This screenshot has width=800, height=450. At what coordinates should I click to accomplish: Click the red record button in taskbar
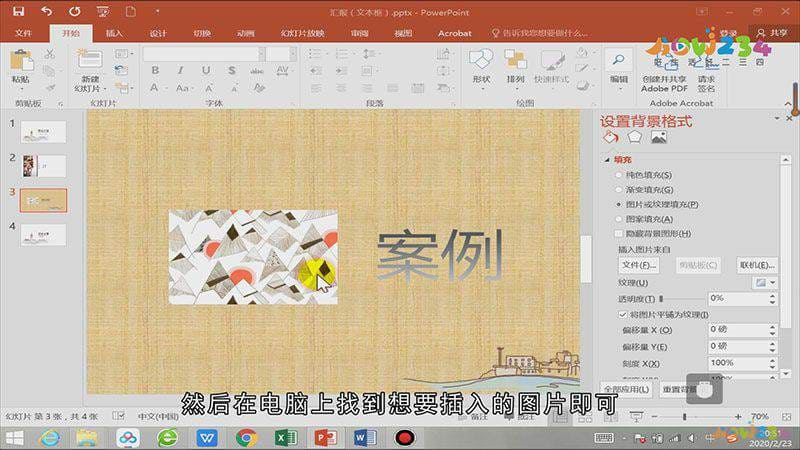click(x=405, y=438)
